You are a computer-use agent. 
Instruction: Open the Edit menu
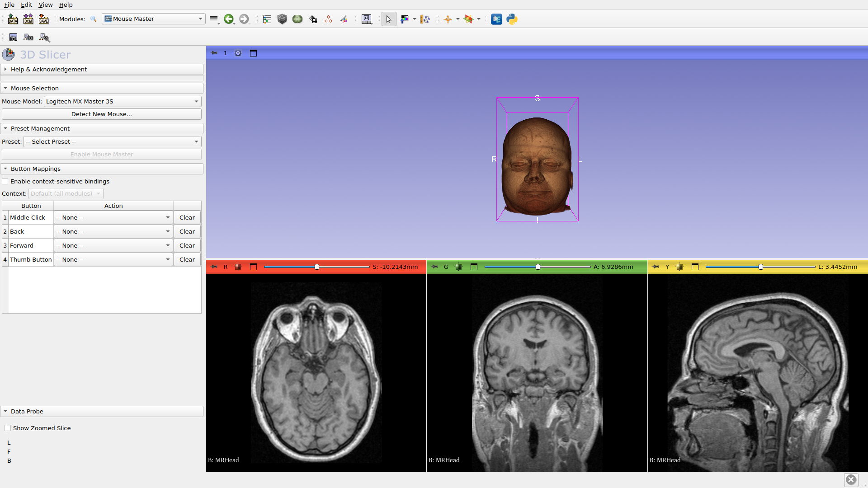tap(26, 5)
